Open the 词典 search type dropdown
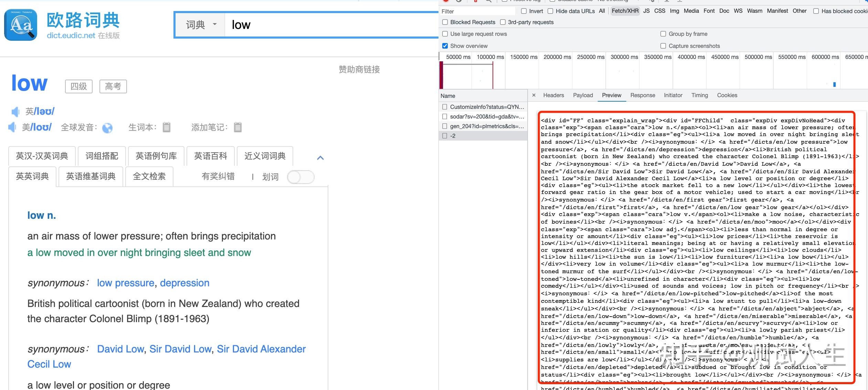Image resolution: width=868 pixels, height=390 pixels. coord(201,24)
